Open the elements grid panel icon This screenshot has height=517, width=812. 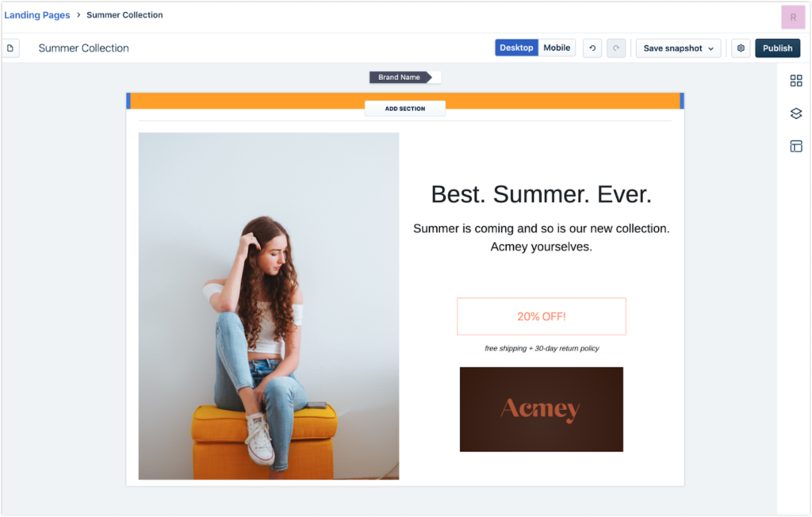795,81
